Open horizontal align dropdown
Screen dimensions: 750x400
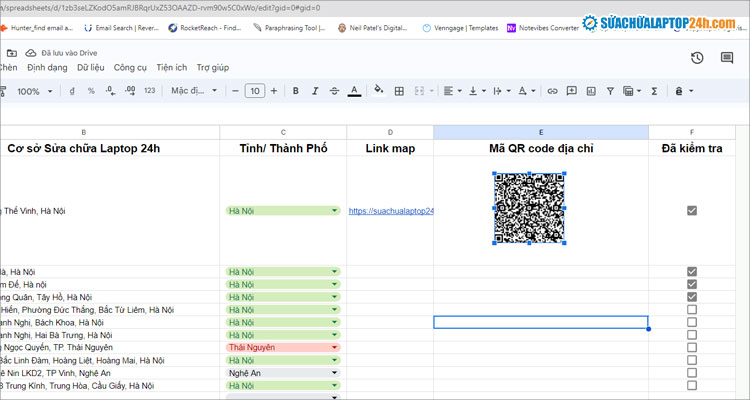pos(452,91)
